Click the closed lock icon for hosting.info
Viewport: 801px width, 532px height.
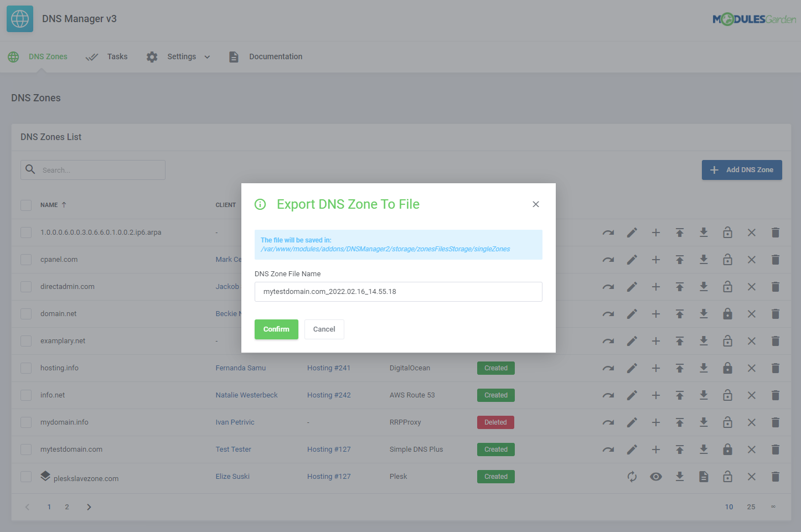[x=727, y=368]
